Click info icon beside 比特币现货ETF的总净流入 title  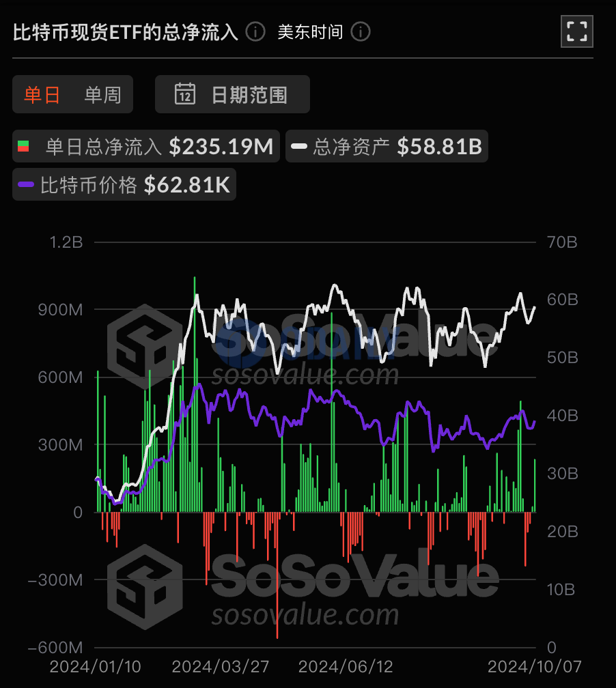tap(255, 31)
